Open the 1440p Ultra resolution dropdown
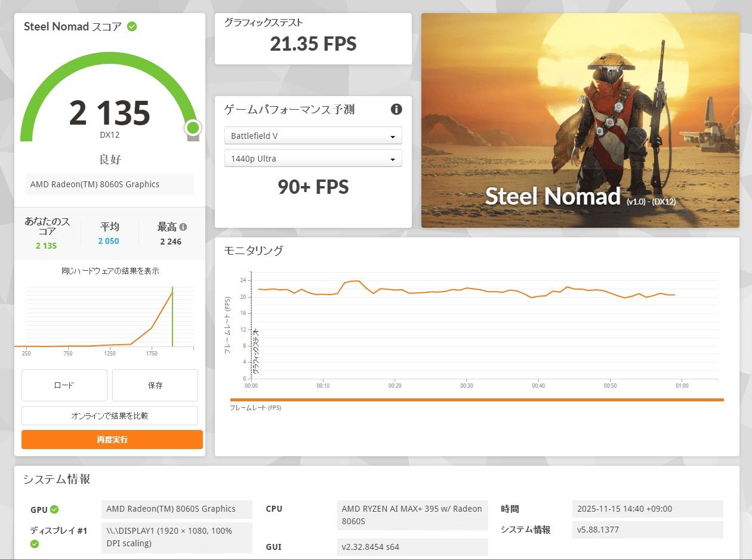 pyautogui.click(x=313, y=159)
